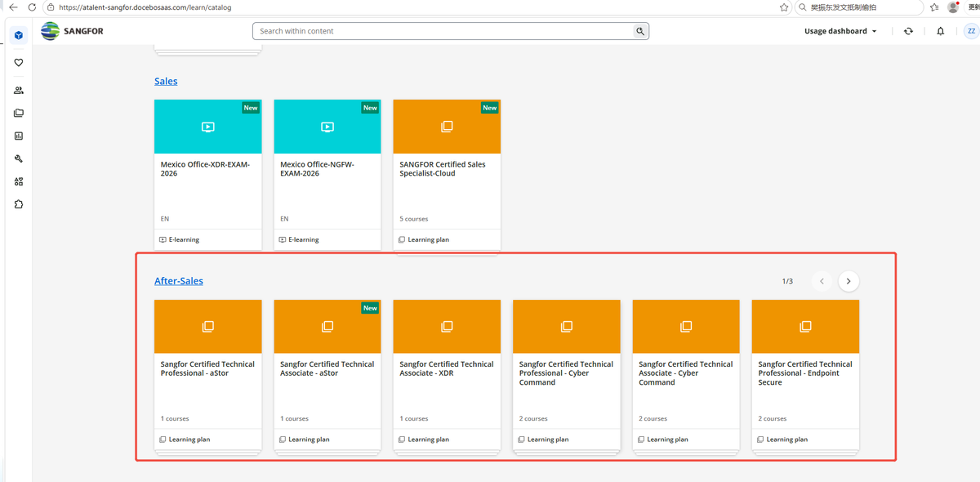Screen dimensions: 980x482
Task: Reload the page with the browser refresh icon
Action: (32, 7)
